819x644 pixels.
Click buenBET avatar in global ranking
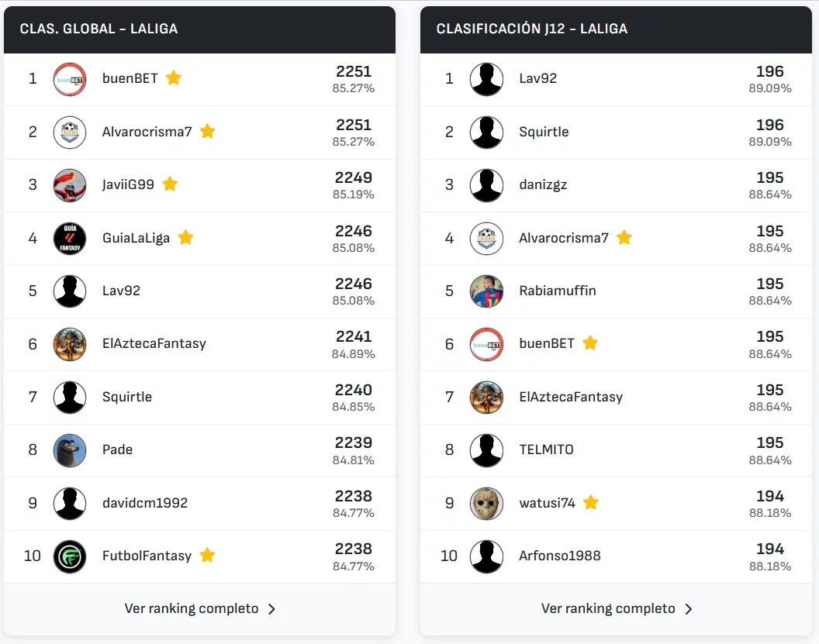pos(70,79)
